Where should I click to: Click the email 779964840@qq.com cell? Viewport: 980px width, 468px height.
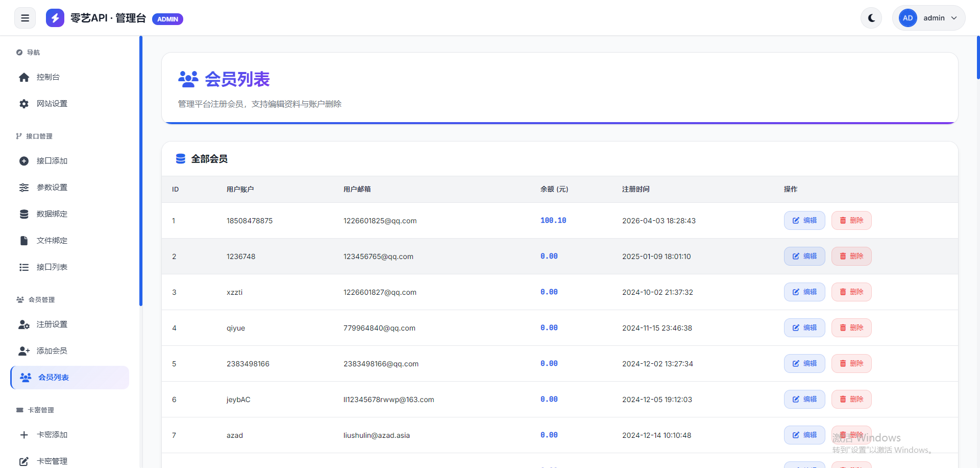[379, 328]
